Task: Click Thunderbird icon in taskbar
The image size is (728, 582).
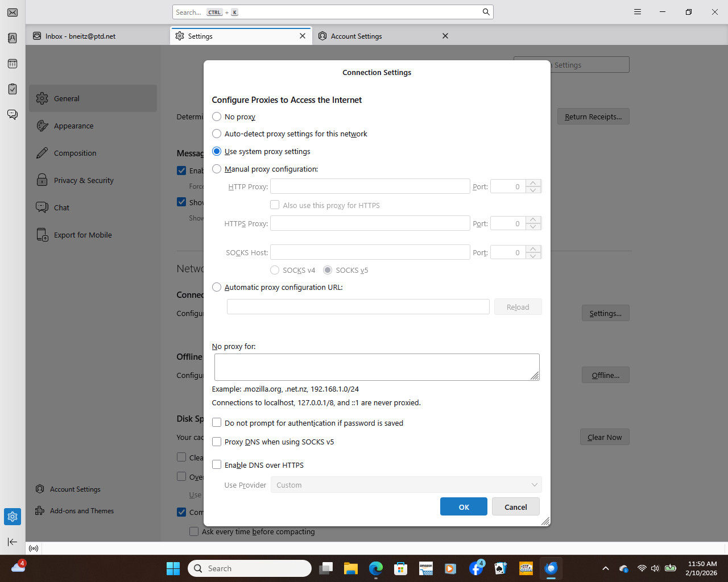Action: tap(551, 568)
